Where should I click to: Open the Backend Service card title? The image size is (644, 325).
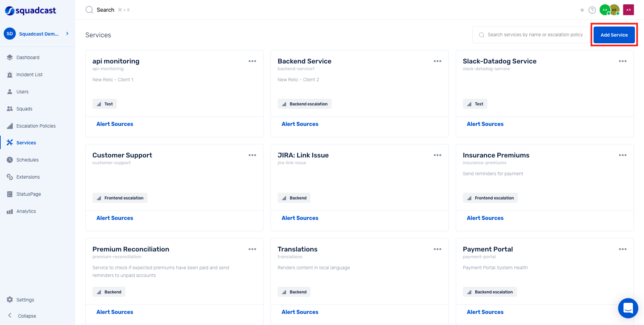click(x=305, y=61)
